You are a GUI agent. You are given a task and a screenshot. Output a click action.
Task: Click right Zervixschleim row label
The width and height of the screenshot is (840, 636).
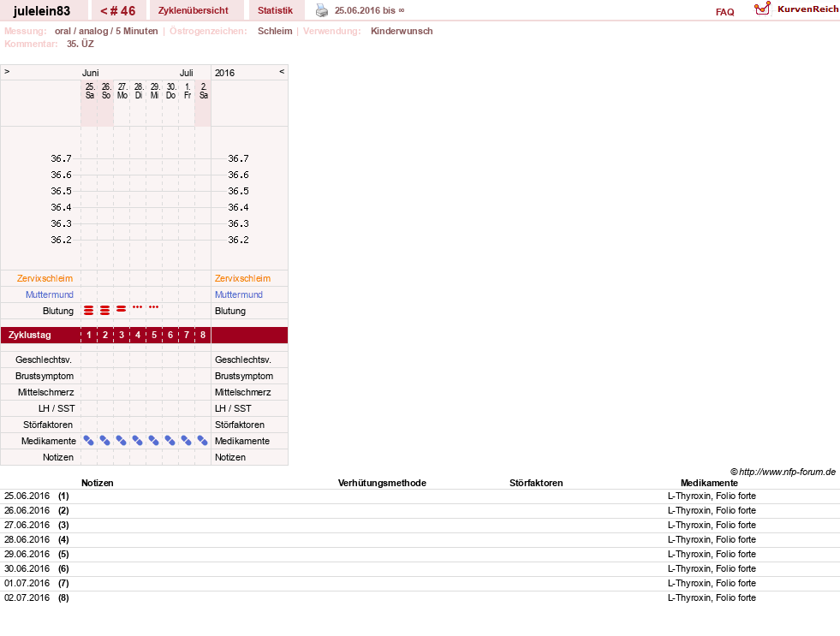tap(242, 278)
